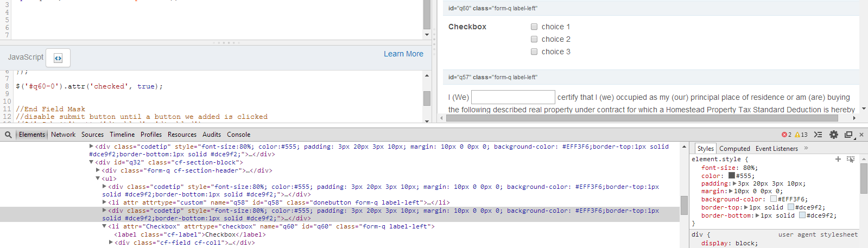Show the console drawer icon

(x=818, y=135)
